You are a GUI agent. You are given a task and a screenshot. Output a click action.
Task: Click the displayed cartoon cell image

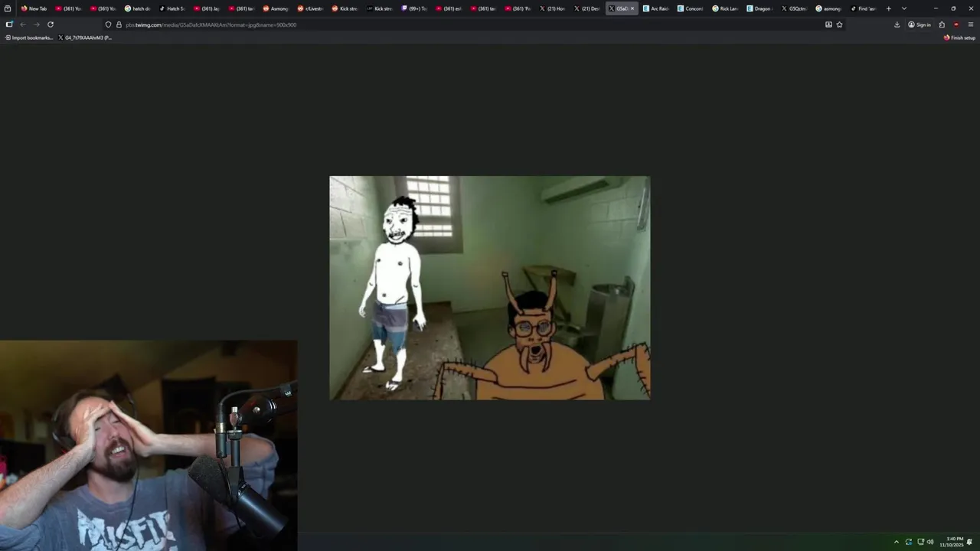pos(490,288)
